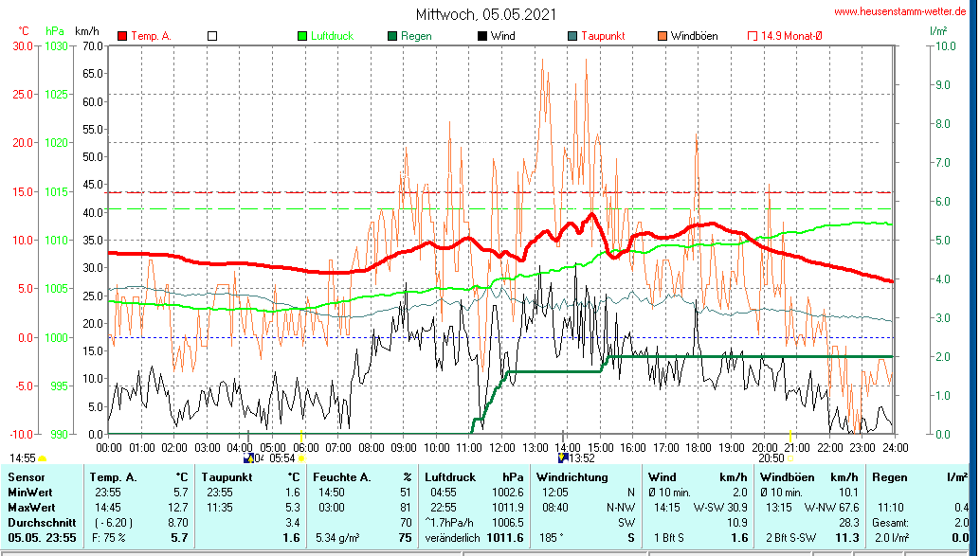Click the dark green Regen legend swatch
Viewport: 980px width, 556px height.
(x=392, y=36)
